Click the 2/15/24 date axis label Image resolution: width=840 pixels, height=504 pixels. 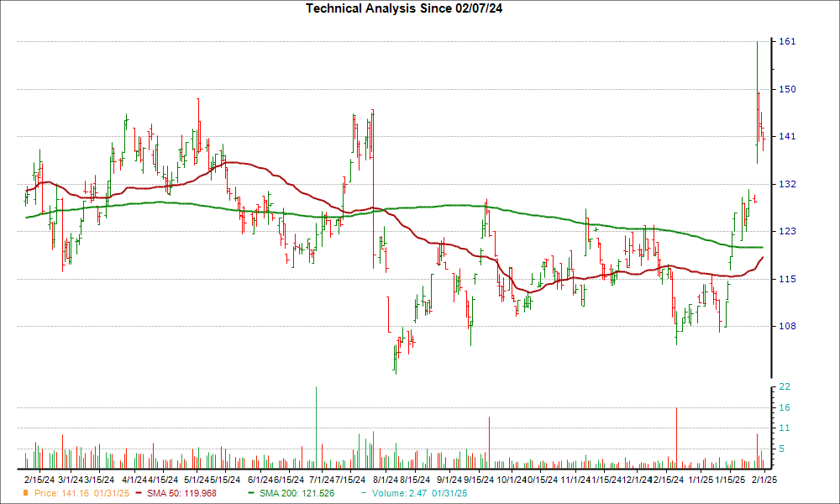pos(39,480)
